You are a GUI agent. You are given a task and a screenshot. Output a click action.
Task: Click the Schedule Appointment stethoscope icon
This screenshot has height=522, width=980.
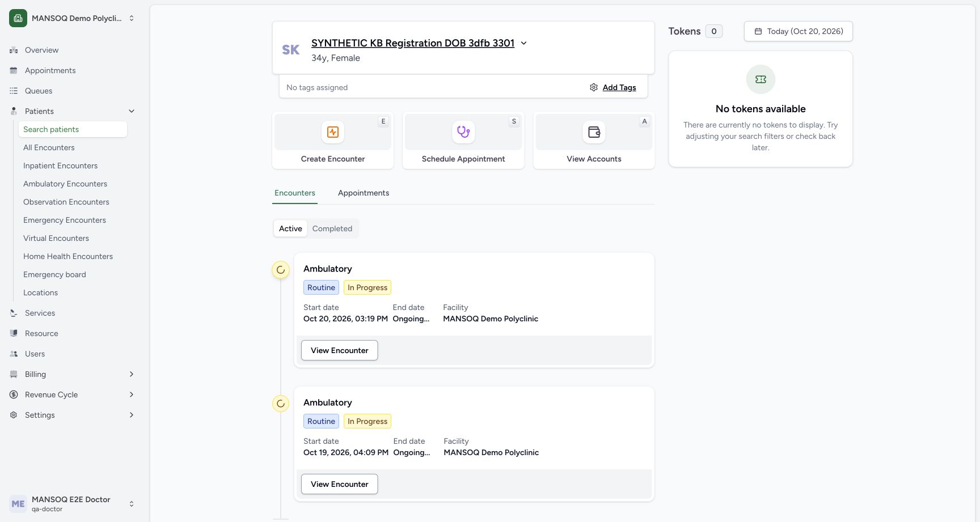463,132
